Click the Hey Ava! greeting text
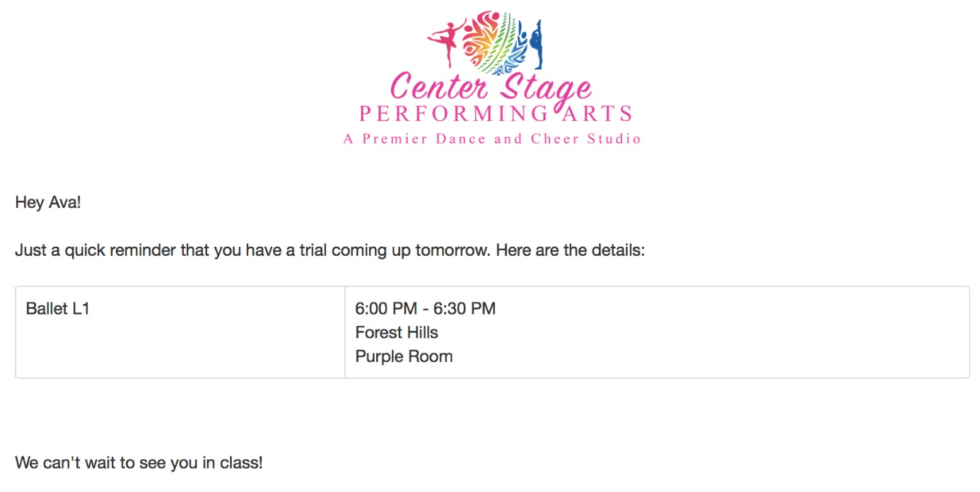 [x=48, y=202]
